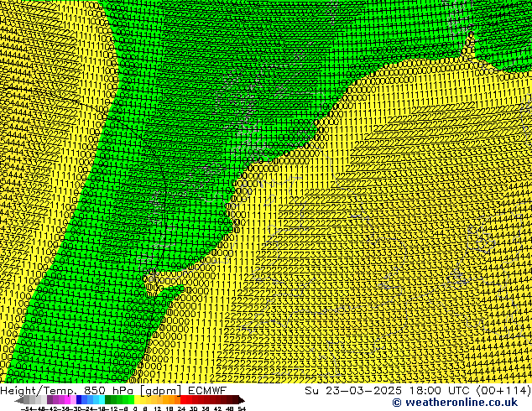
Task: Click the dark green swatch in legend
Action: tap(107, 400)
